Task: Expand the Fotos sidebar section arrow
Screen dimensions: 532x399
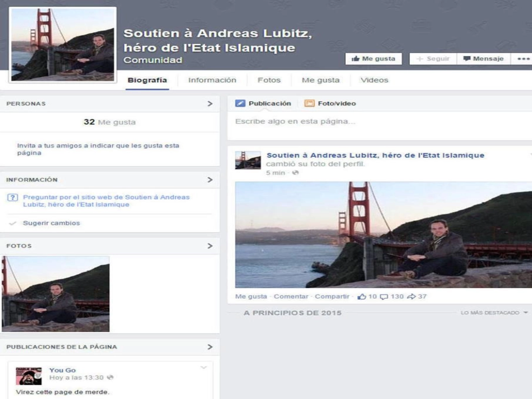Action: point(210,246)
